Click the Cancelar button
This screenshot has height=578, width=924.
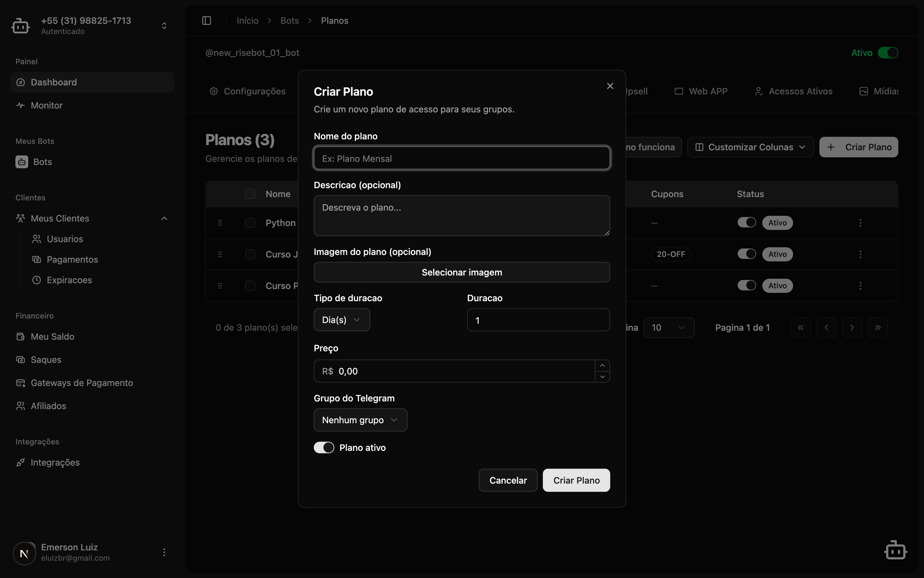[508, 480]
